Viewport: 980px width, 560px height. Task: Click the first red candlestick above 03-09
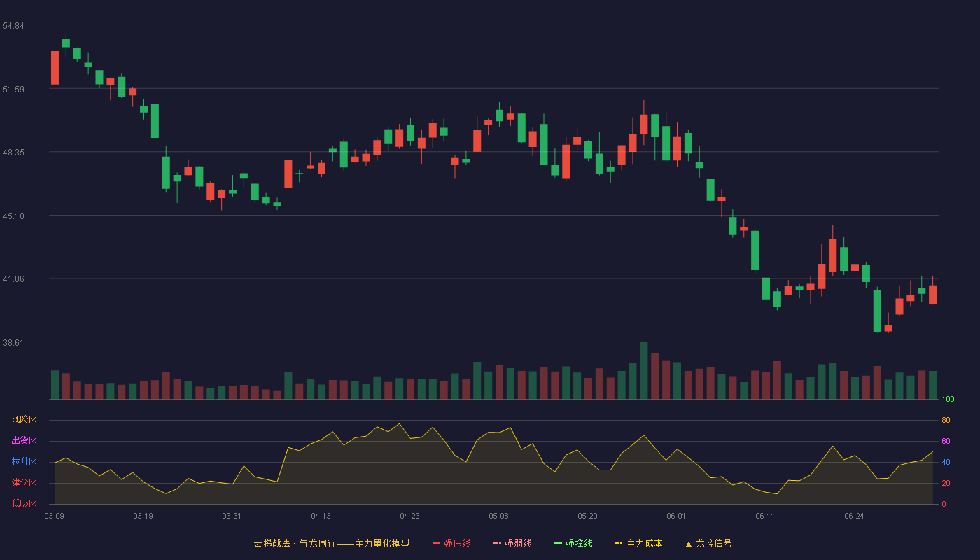pyautogui.click(x=55, y=68)
